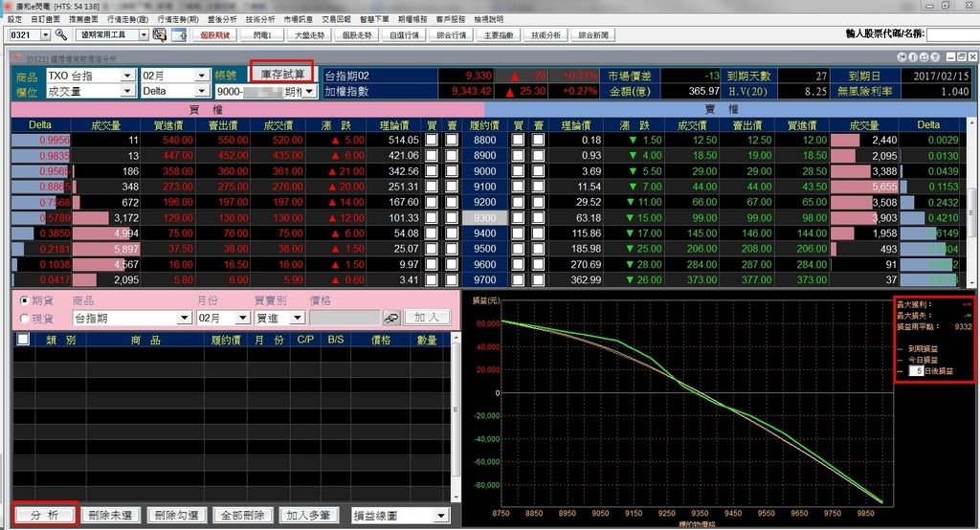The width and height of the screenshot is (980, 530).
Task: Open the 選期常用工具 dropdown
Action: 144,35
